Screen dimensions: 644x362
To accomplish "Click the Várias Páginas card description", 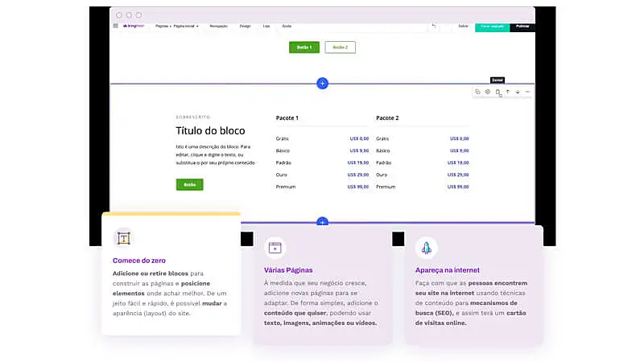I will (320, 303).
